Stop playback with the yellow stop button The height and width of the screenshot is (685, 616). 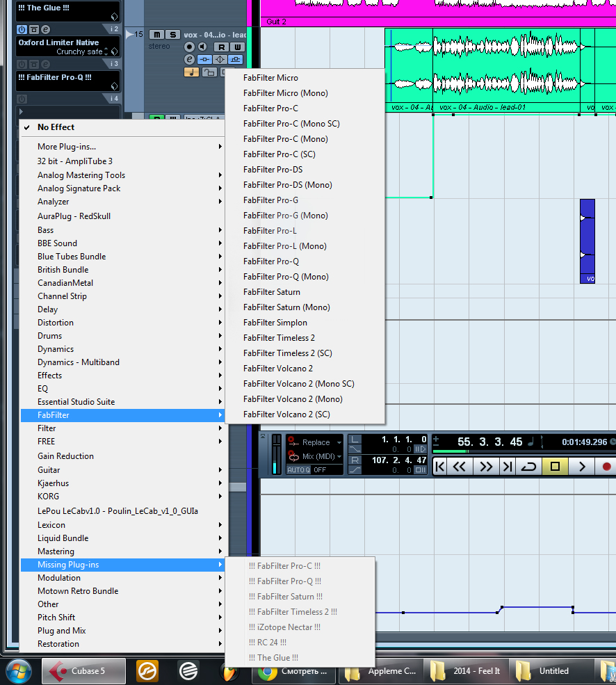click(555, 467)
